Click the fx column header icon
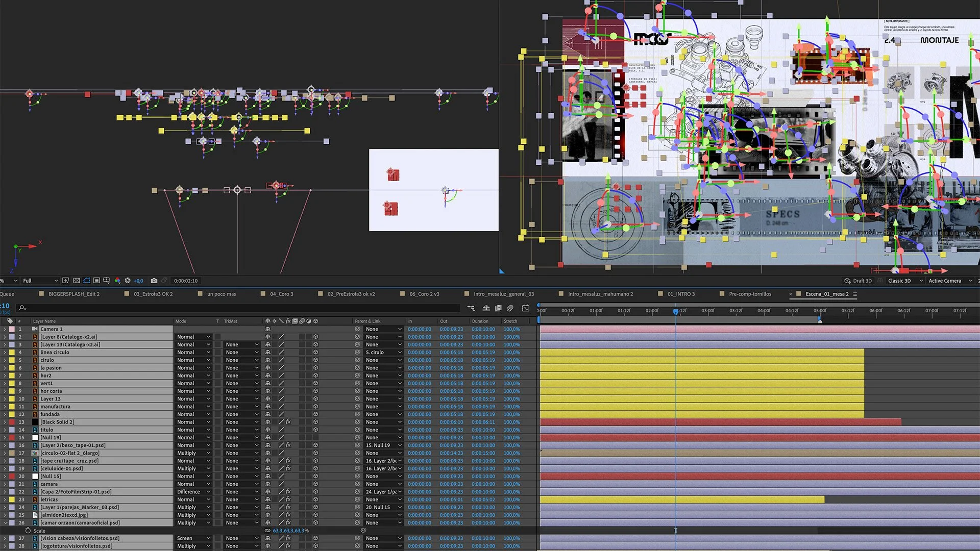This screenshot has height=551, width=980. pyautogui.click(x=288, y=321)
